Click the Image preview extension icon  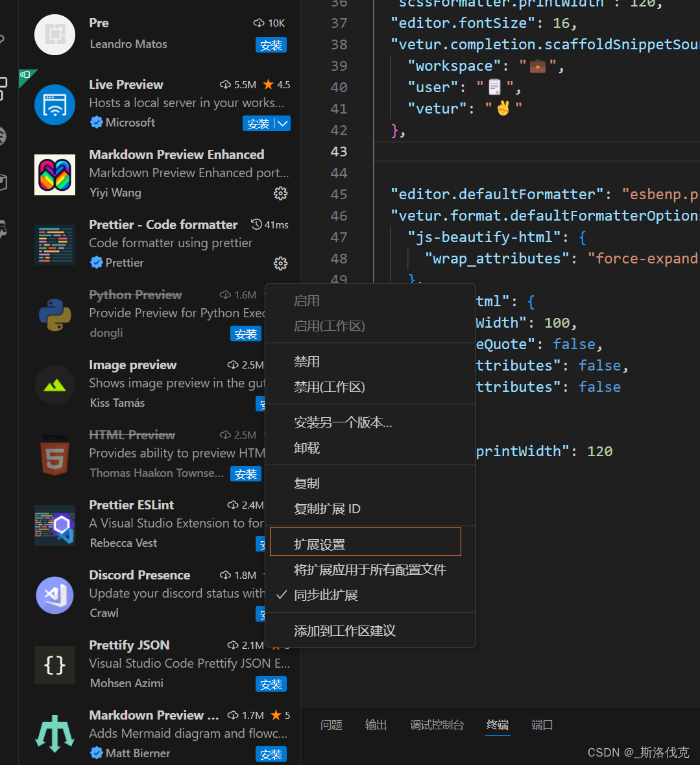[x=54, y=385]
